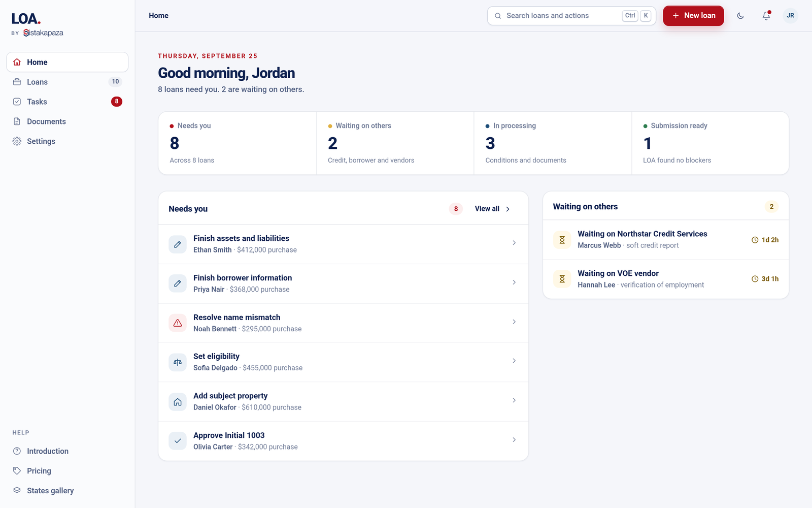
Task: Click the clock icon beside 1d 2h
Action: pyautogui.click(x=755, y=240)
